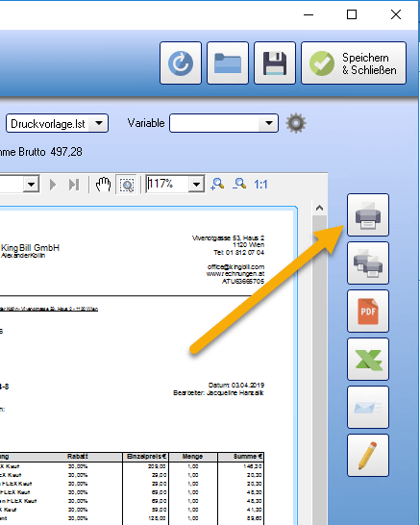Click the Tel: 01 812 07 04 line

pyautogui.click(x=239, y=252)
